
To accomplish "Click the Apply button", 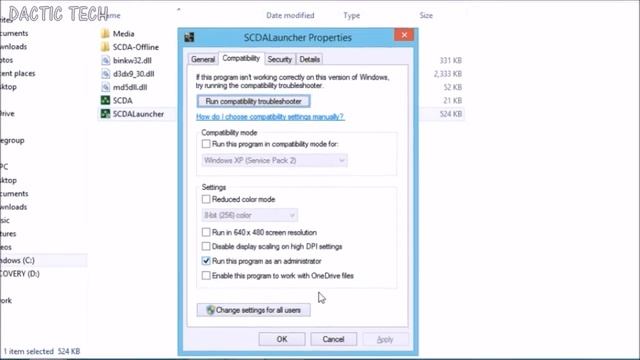I will [385, 339].
